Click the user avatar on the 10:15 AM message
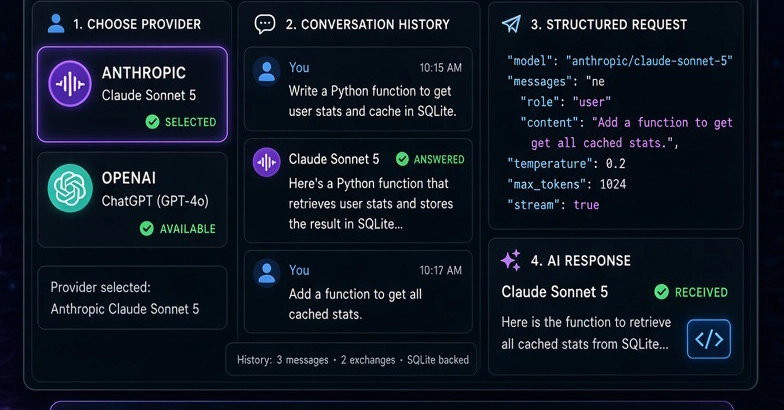The width and height of the screenshot is (784, 410). point(266,71)
